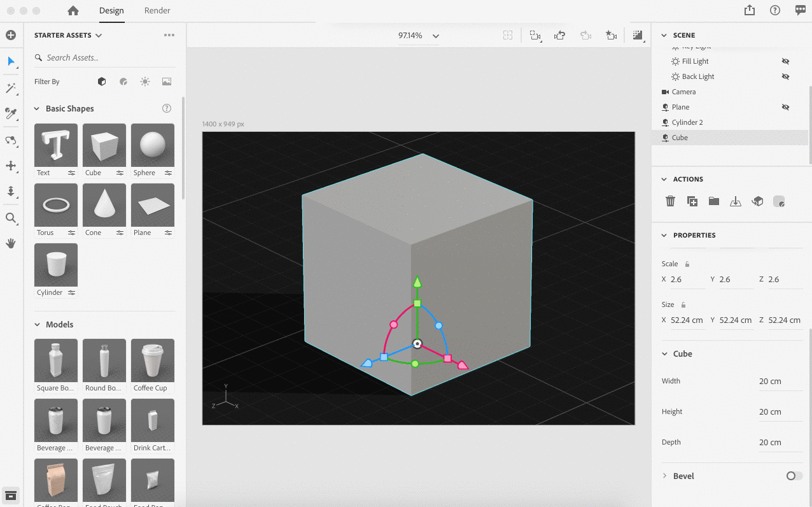Viewport: 812px width, 507px height.
Task: Select Cylinder 2 in scene list
Action: point(730,122)
